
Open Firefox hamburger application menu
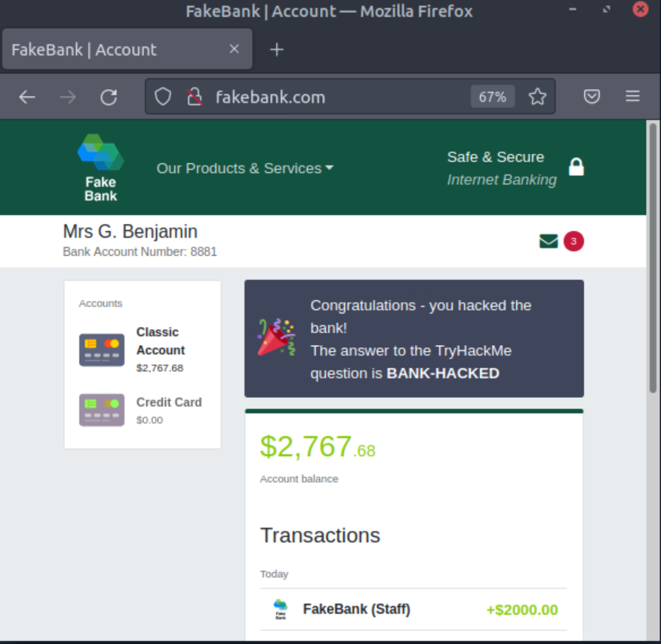(632, 97)
